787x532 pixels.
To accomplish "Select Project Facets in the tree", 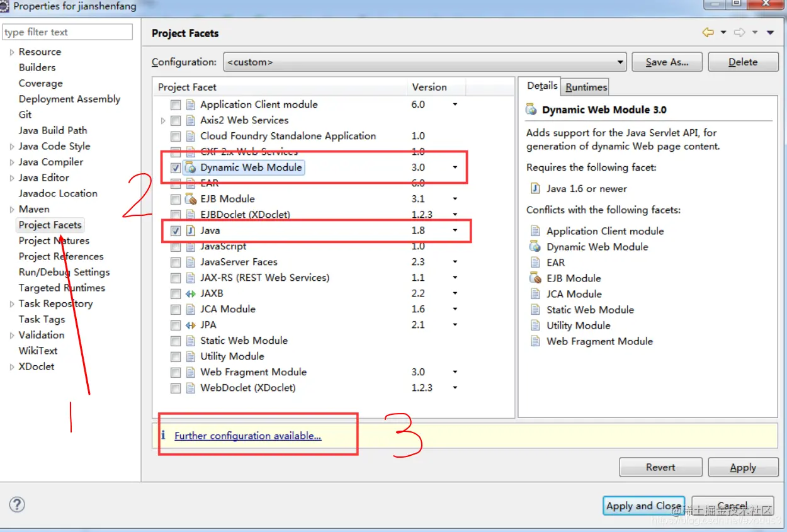I will tap(50, 225).
